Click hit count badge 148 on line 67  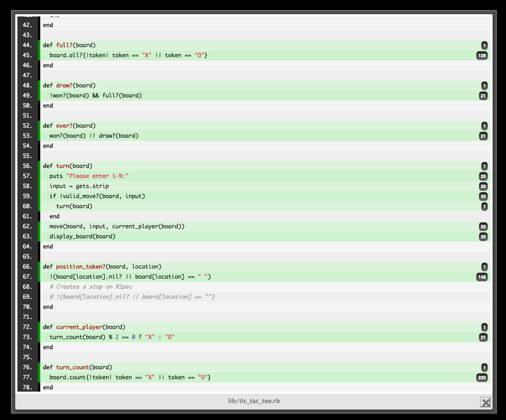[482, 277]
